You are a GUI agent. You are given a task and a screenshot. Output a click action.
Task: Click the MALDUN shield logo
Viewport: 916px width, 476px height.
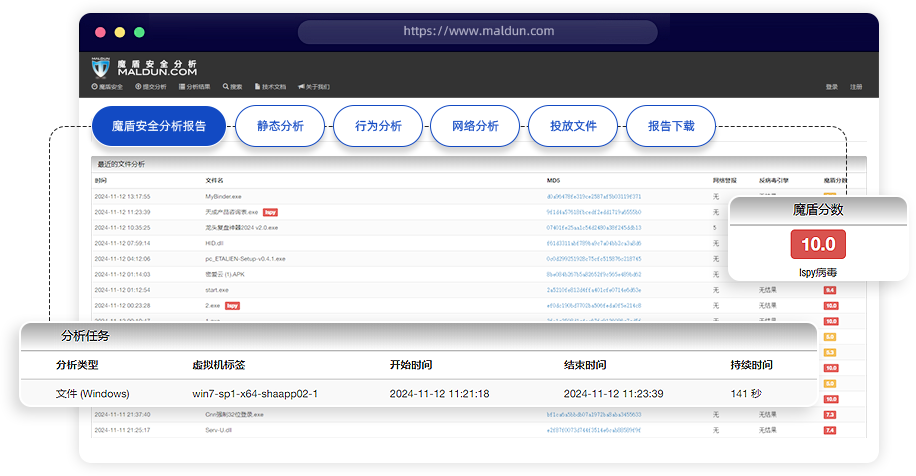click(x=100, y=67)
